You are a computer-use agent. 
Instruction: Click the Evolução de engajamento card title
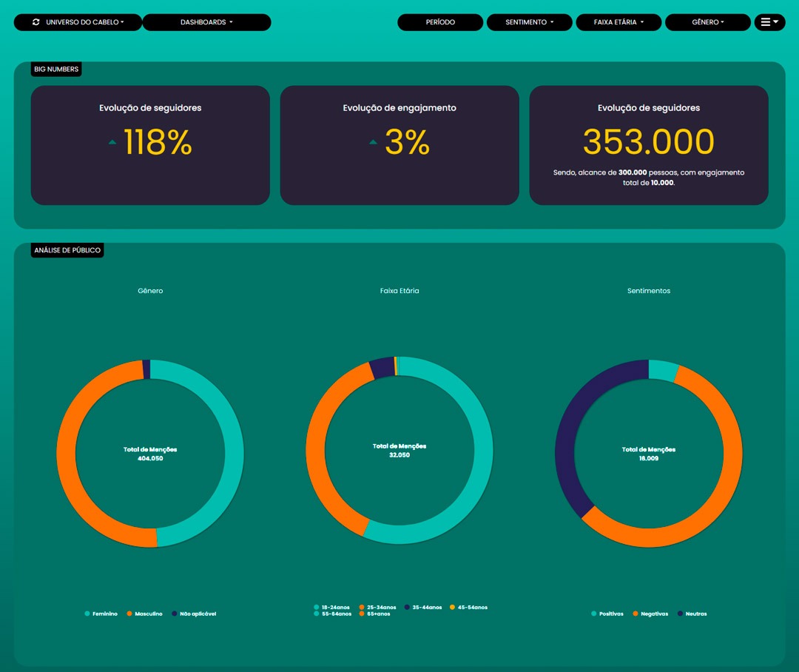click(x=399, y=108)
